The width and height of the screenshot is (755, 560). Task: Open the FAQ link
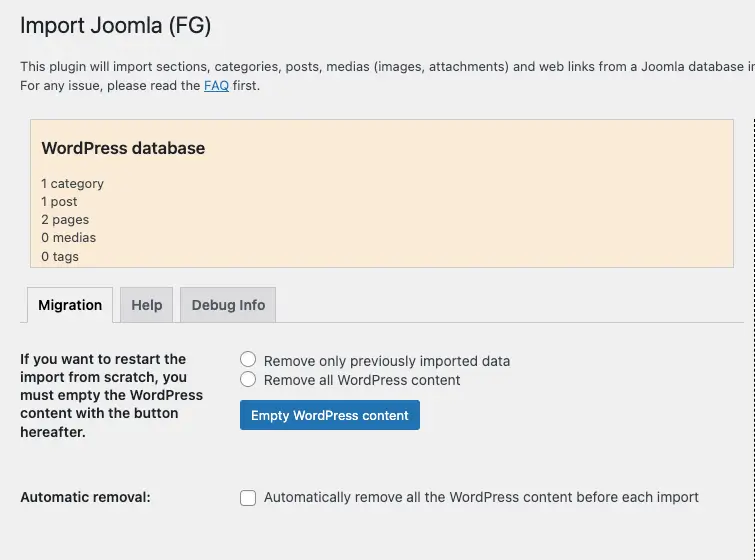tap(216, 86)
